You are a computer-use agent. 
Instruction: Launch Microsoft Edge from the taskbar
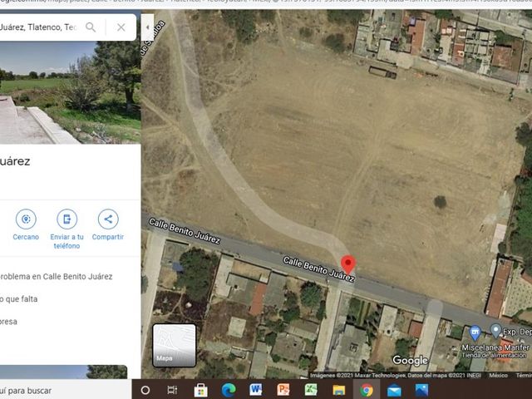[229, 390]
